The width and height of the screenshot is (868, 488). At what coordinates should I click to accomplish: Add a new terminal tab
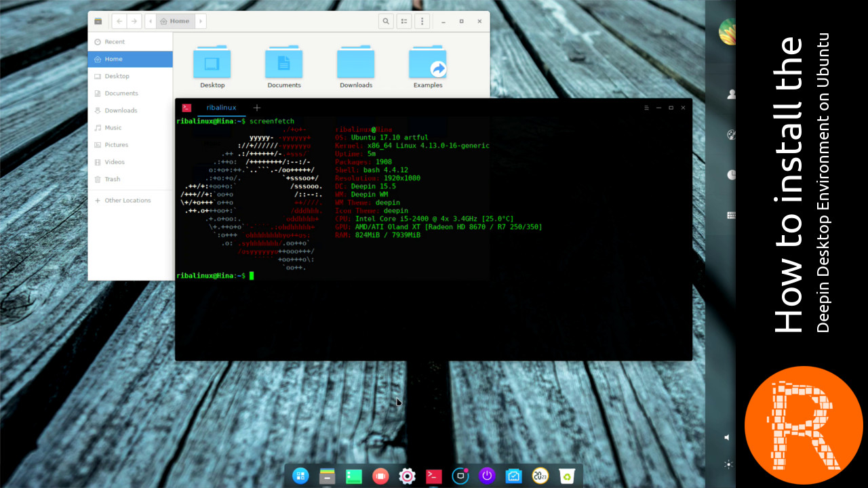(x=256, y=108)
